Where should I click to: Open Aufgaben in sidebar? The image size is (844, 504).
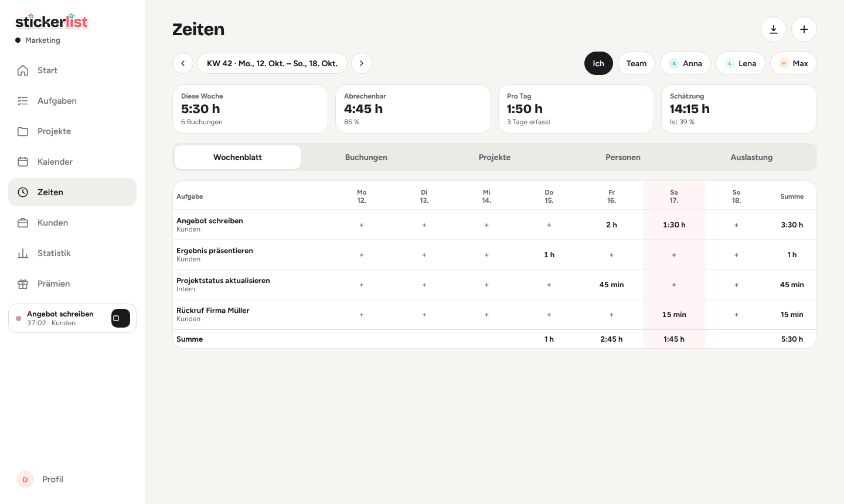click(72, 101)
